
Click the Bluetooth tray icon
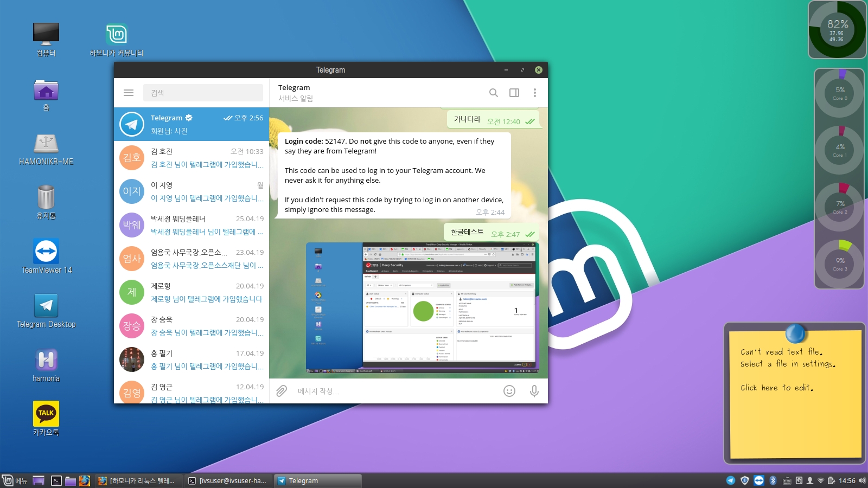(773, 480)
